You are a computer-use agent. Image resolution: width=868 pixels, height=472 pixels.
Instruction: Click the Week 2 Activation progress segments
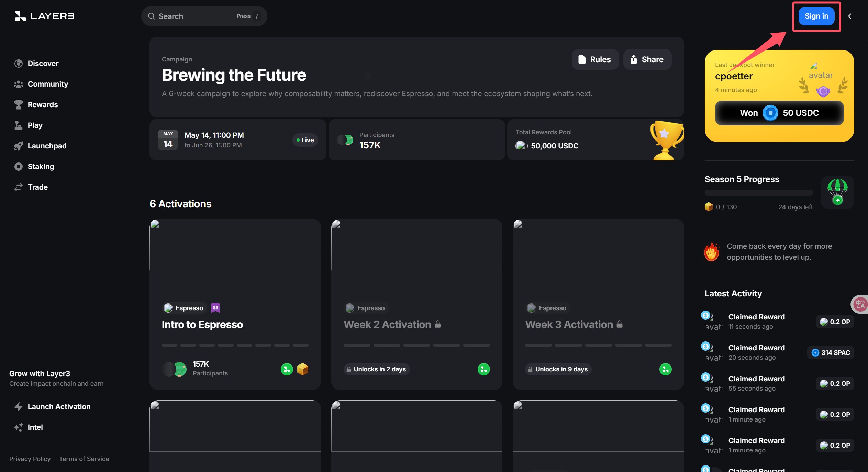point(416,345)
